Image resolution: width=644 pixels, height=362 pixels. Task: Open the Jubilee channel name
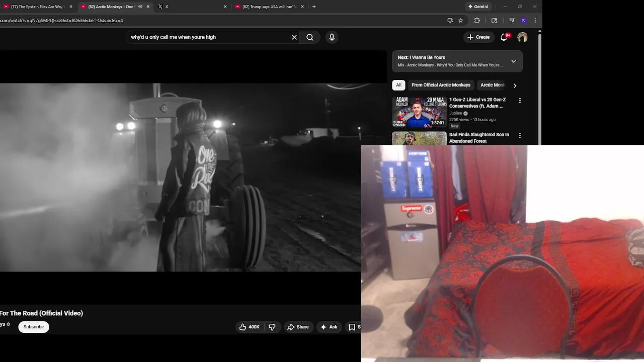point(456,113)
